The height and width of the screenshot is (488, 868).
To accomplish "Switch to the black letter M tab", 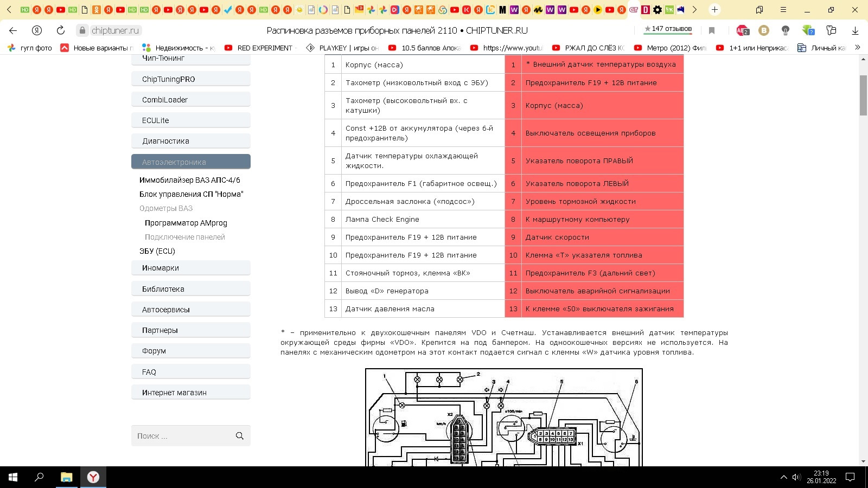I will [x=502, y=10].
